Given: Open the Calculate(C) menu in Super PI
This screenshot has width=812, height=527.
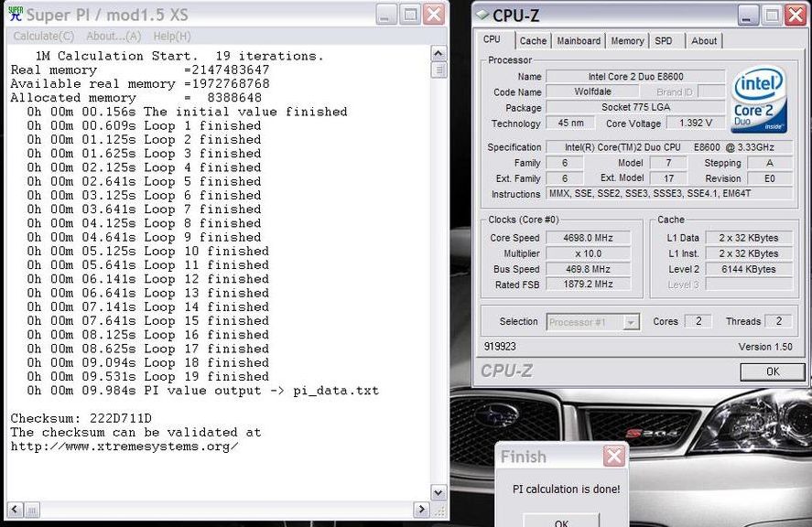Looking at the screenshot, I should coord(44,37).
